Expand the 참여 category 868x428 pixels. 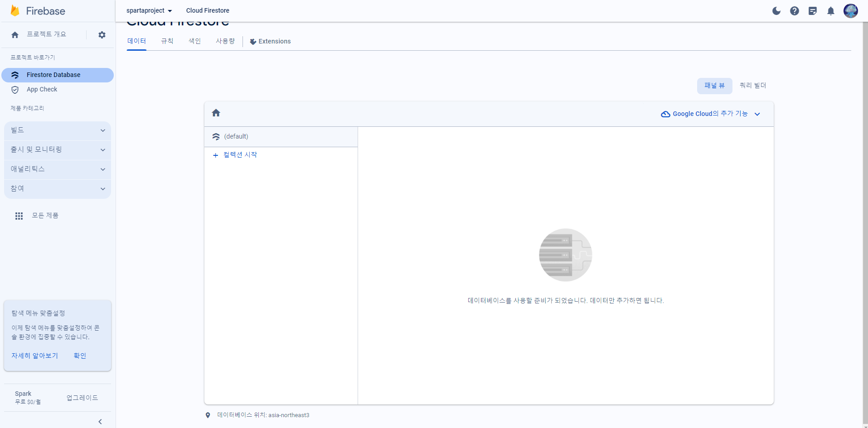pos(58,189)
